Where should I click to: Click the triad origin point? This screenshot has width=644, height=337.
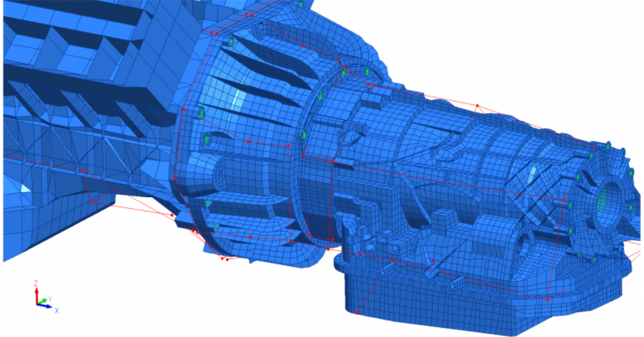click(x=38, y=305)
